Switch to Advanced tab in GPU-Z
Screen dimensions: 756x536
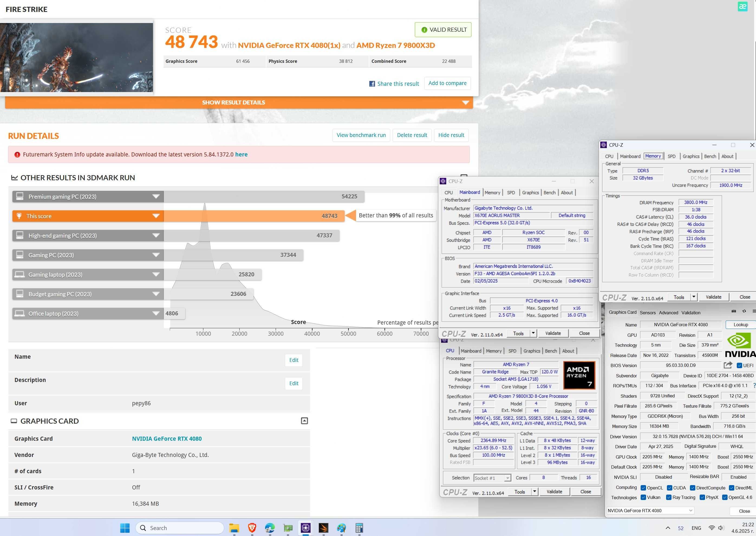[668, 313]
